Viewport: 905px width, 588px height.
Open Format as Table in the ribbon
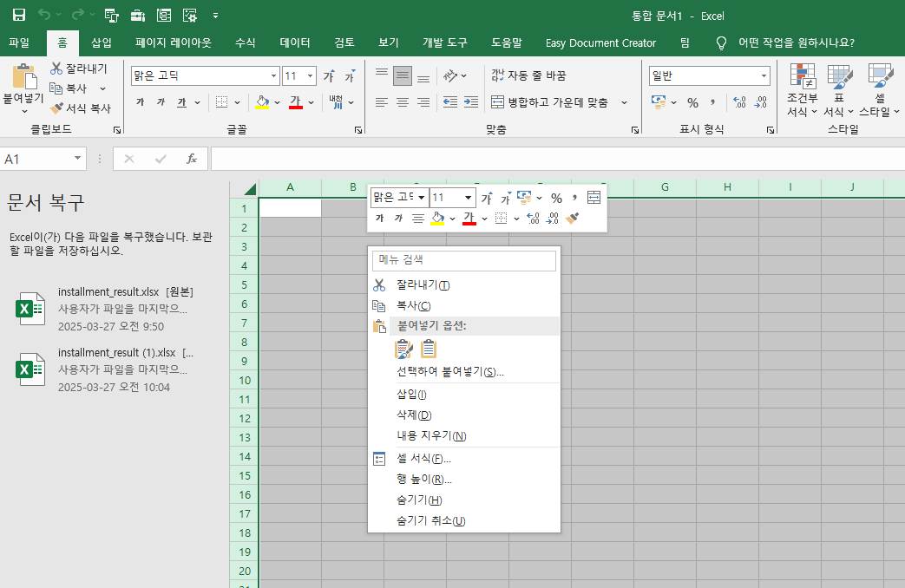[839, 90]
